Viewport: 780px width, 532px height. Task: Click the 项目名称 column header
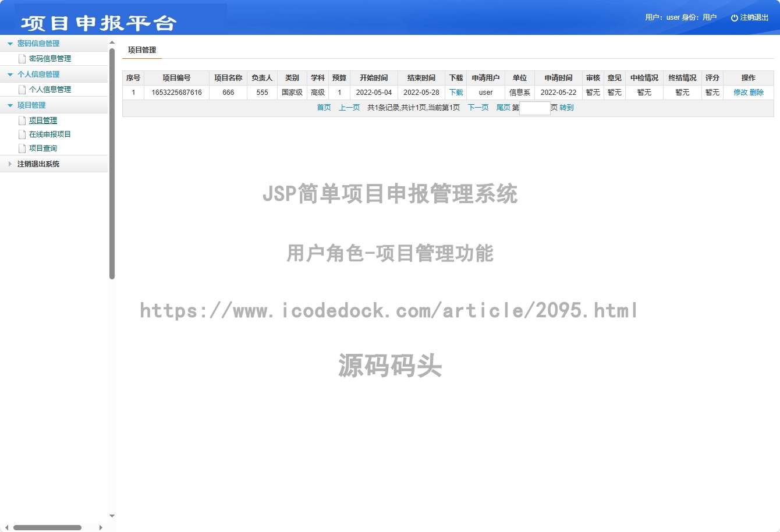click(x=228, y=78)
